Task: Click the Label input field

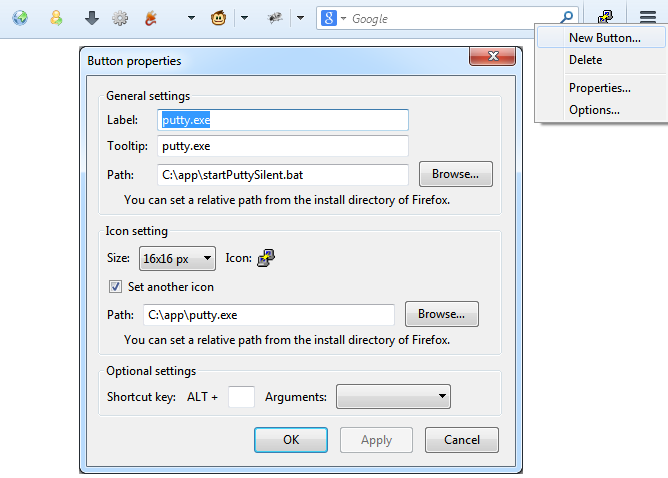Action: pyautogui.click(x=283, y=120)
